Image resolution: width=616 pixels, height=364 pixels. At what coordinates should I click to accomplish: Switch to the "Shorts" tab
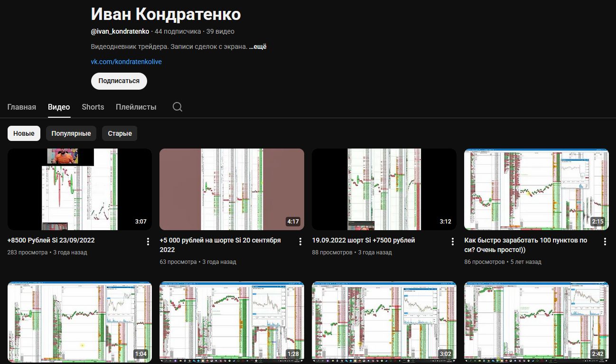pyautogui.click(x=93, y=107)
